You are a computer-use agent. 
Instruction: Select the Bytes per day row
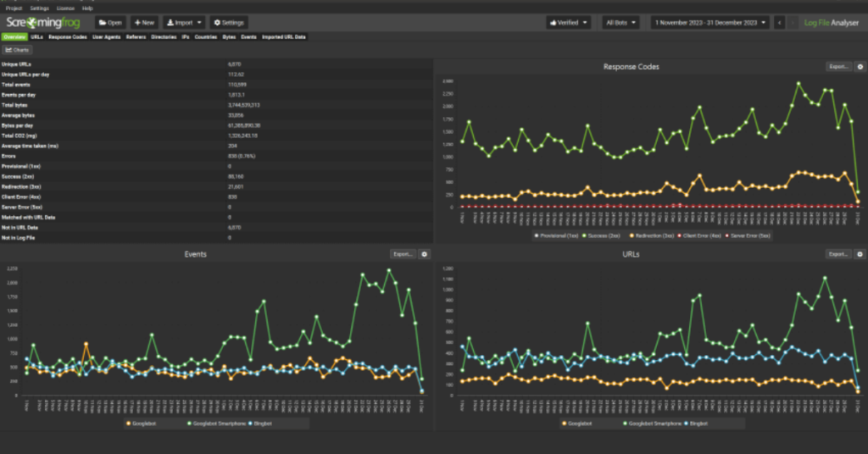tap(216, 125)
